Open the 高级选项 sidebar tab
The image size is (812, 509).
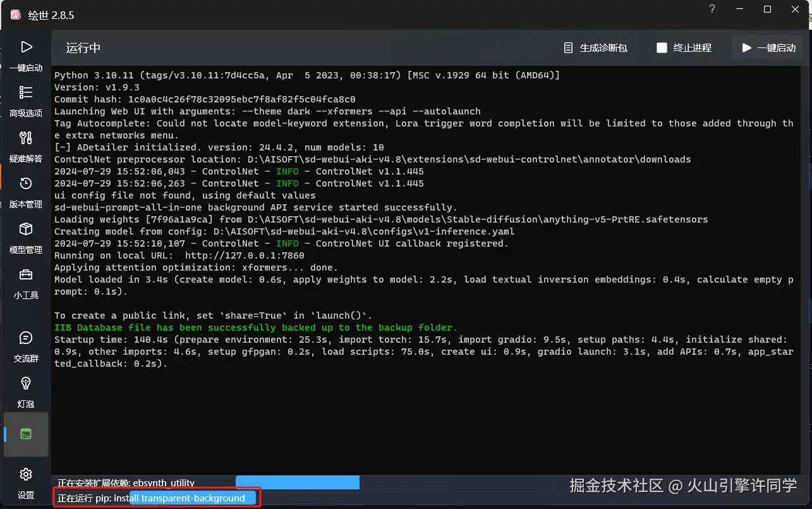[x=26, y=101]
